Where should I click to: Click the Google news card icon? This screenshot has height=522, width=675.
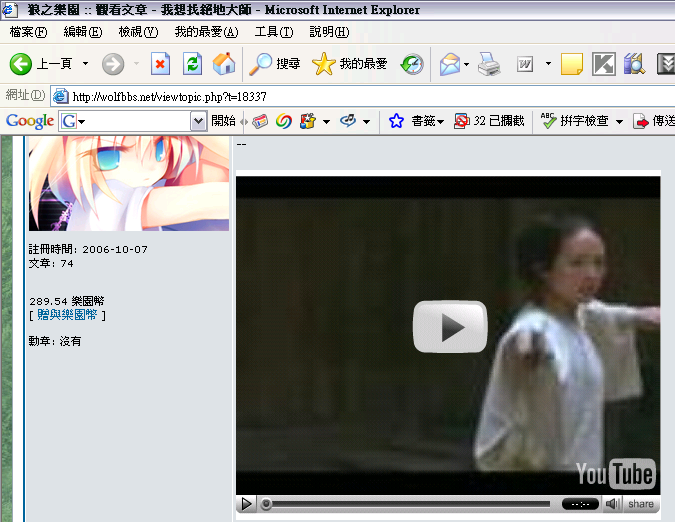[x=260, y=121]
